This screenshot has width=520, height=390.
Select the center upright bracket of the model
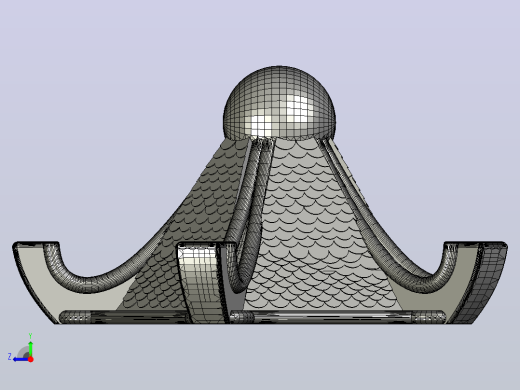(x=207, y=283)
